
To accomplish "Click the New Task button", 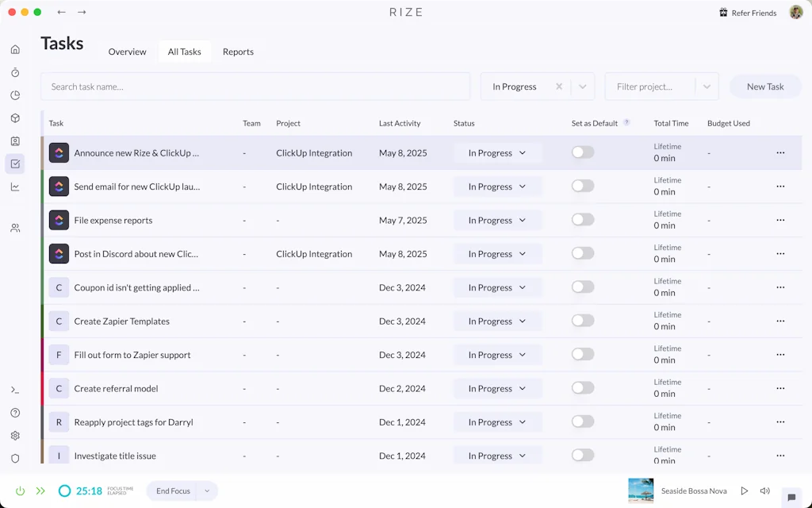I will [x=764, y=86].
